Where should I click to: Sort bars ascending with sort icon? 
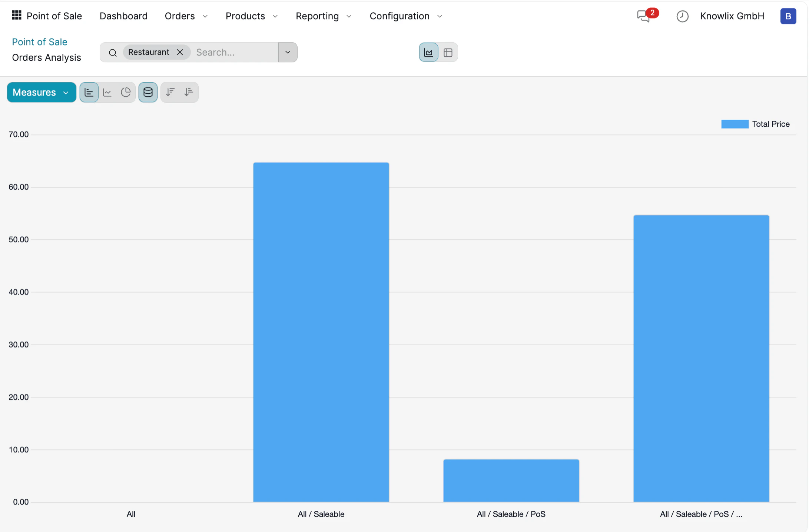pyautogui.click(x=189, y=92)
